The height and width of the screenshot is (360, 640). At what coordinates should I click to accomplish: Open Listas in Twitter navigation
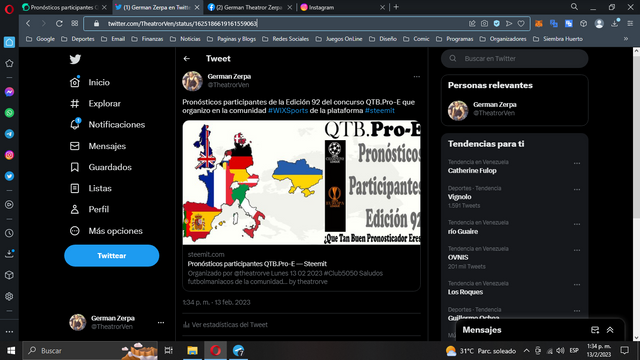click(x=91, y=188)
